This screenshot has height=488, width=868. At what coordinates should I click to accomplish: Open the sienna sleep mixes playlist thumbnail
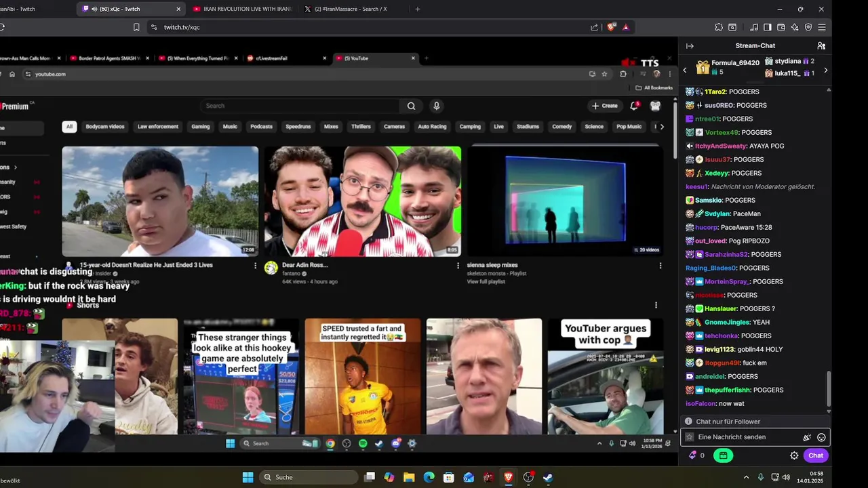click(565, 201)
